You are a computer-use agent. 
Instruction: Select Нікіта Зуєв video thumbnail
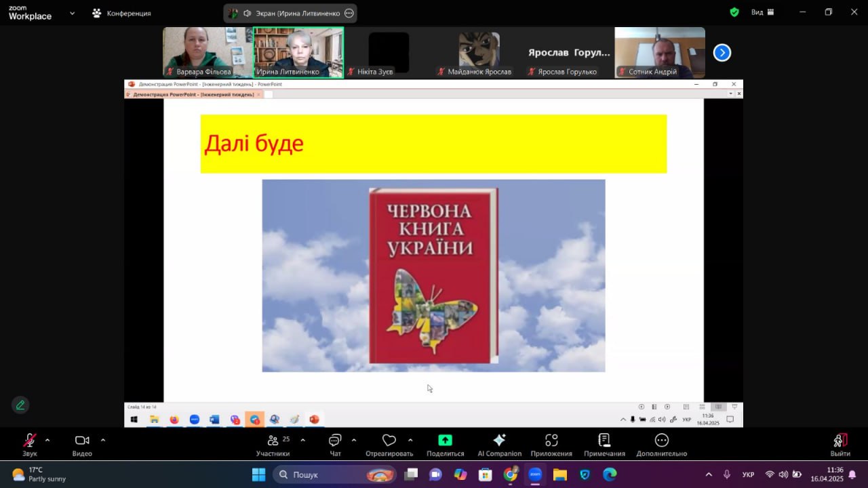[x=389, y=52]
